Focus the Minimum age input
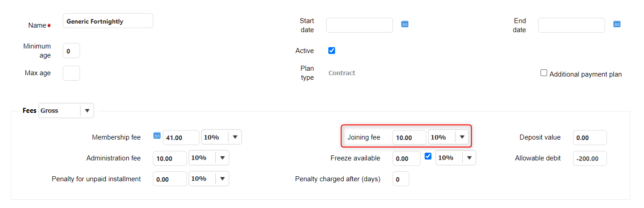The image size is (644, 208). coord(71,51)
